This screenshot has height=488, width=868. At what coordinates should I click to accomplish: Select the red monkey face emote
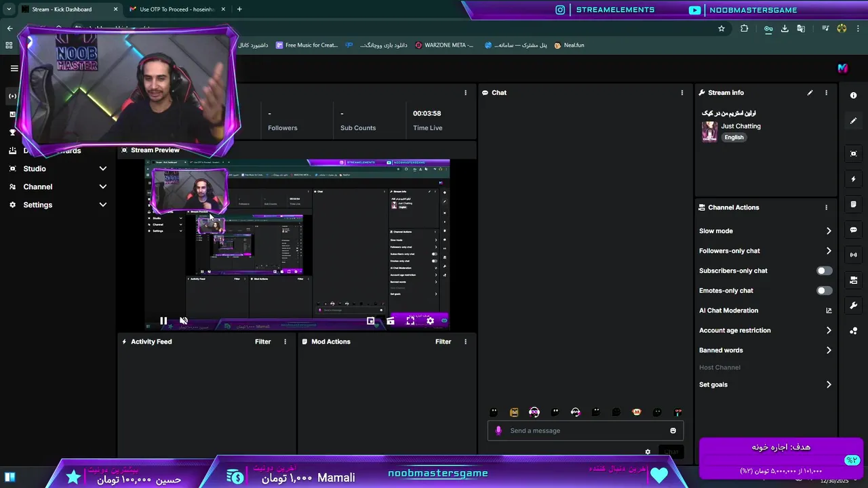[x=637, y=412]
